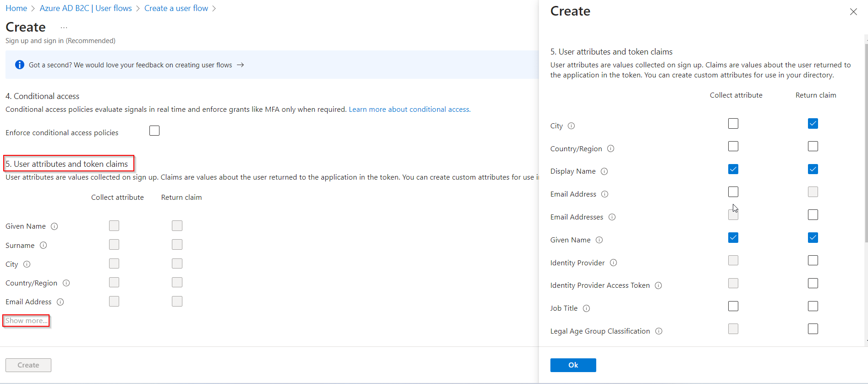Click the info icon beside Email Addresses
This screenshot has height=384, width=868.
612,217
